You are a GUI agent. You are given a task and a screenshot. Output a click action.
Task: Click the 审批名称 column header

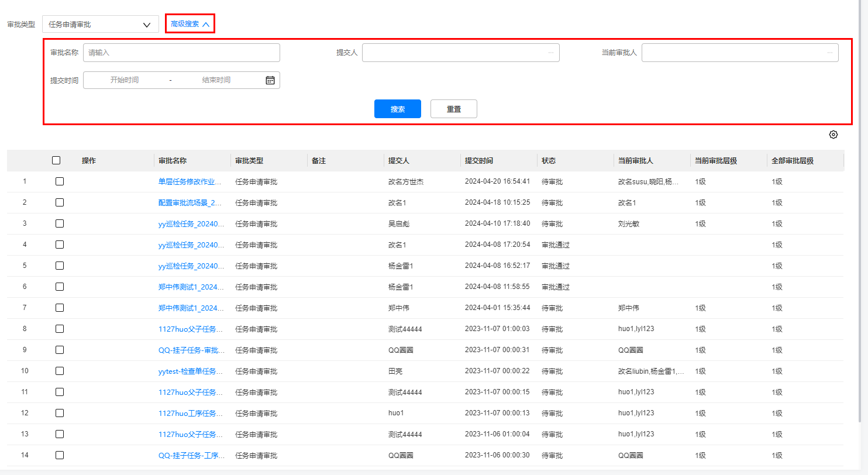173,160
